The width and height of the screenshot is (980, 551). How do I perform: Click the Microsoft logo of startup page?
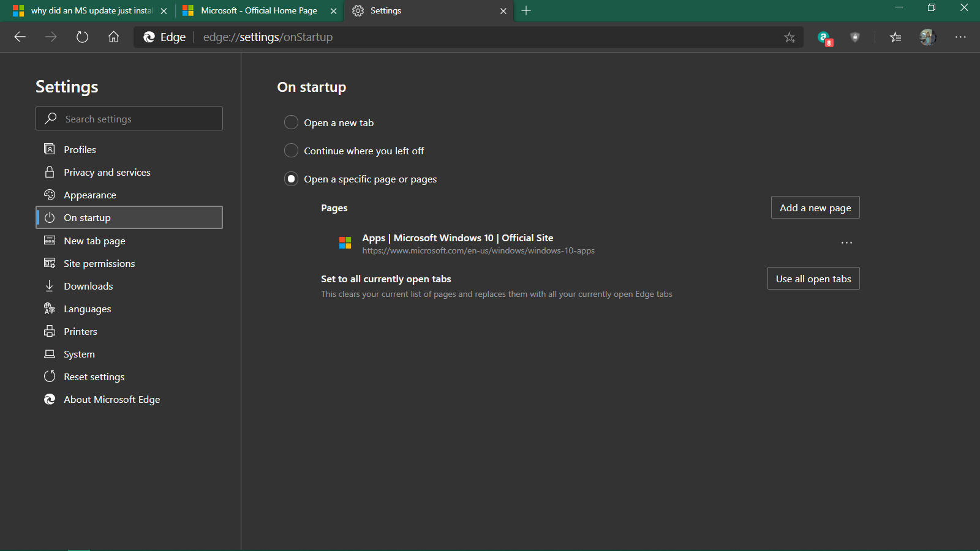[345, 243]
